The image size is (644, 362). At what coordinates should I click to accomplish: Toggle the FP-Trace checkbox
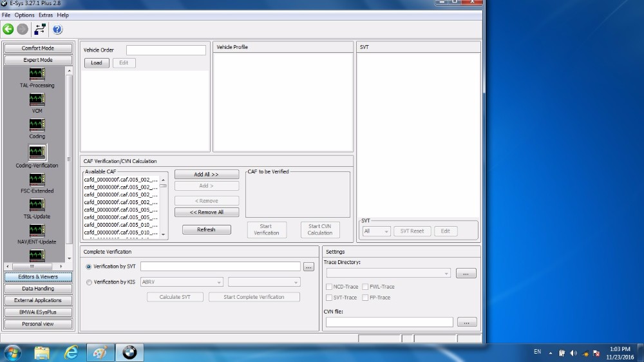pos(365,298)
